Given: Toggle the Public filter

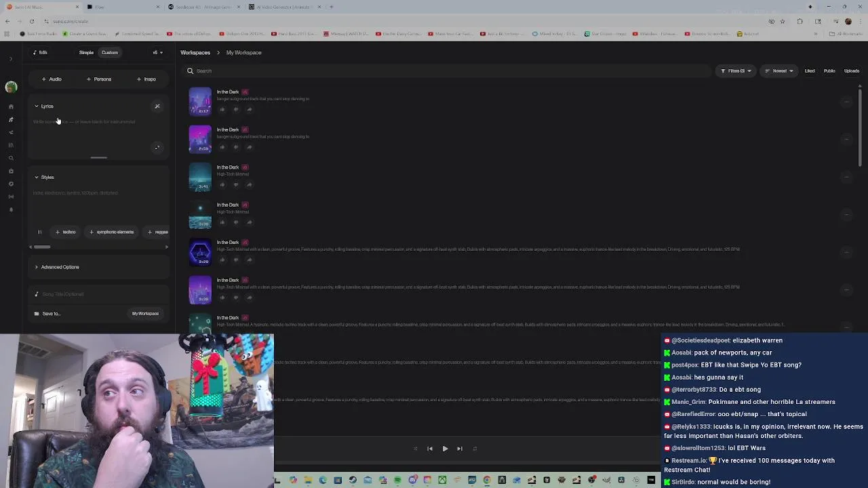Looking at the screenshot, I should tap(829, 70).
